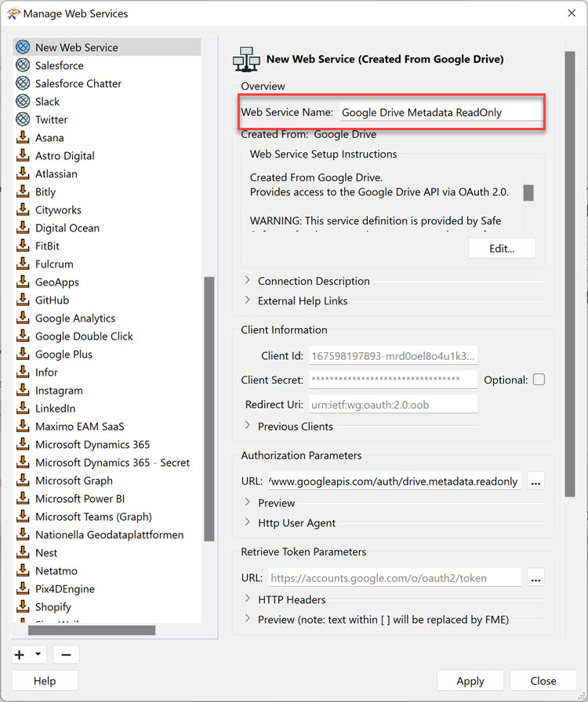This screenshot has width=588, height=702.
Task: Toggle the Optional client secret checkbox
Action: [x=539, y=380]
